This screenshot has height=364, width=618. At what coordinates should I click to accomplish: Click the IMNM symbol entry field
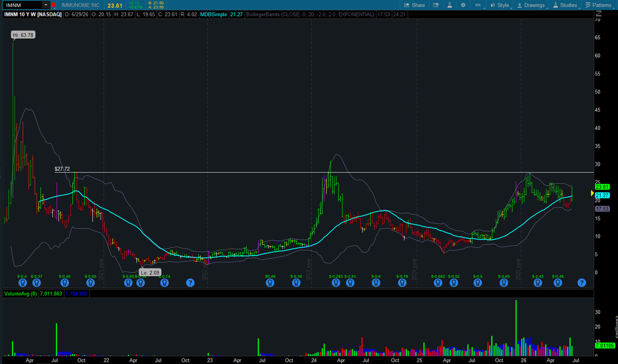23,5
